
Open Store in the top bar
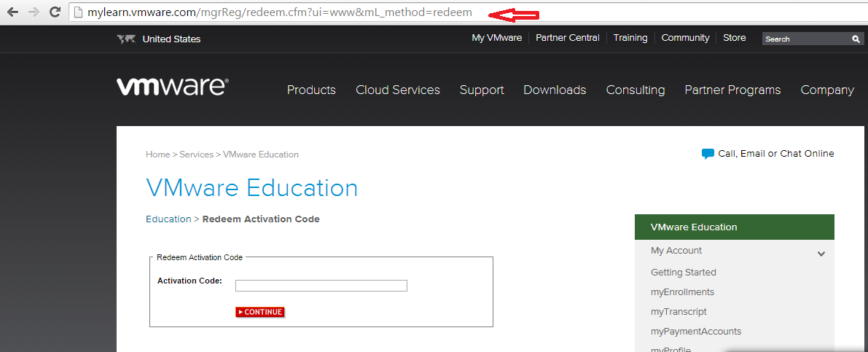tap(734, 38)
